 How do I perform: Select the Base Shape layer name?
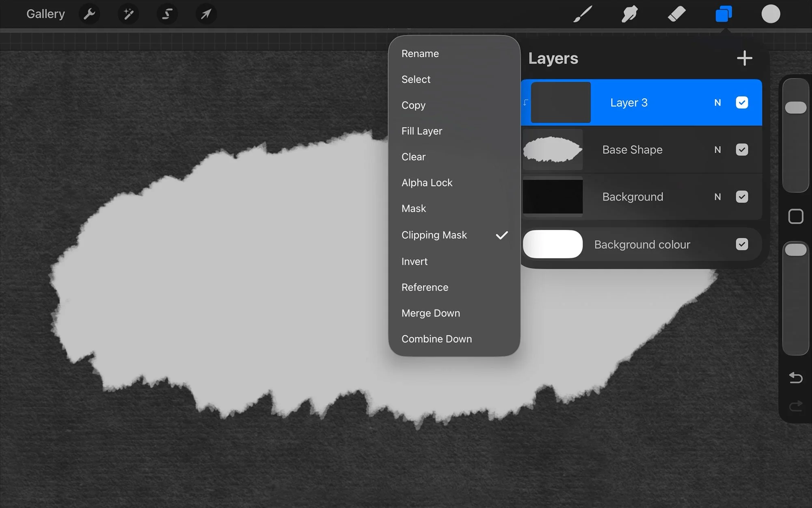(632, 150)
